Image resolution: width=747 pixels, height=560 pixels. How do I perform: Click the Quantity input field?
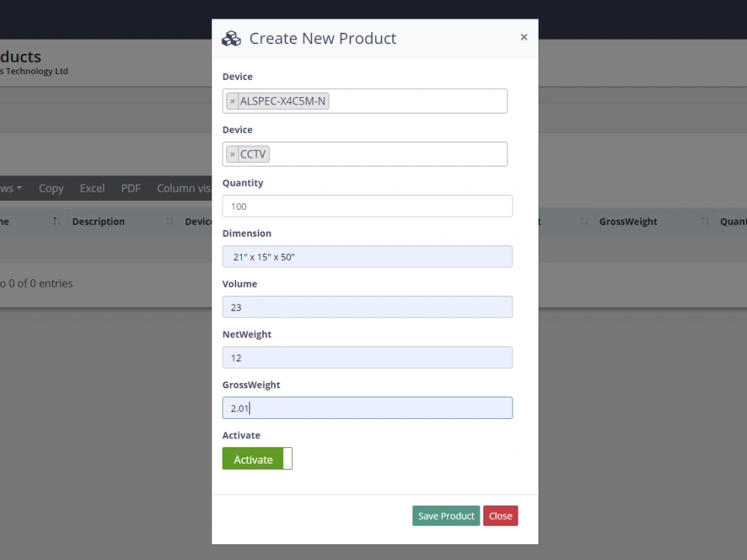coord(368,206)
